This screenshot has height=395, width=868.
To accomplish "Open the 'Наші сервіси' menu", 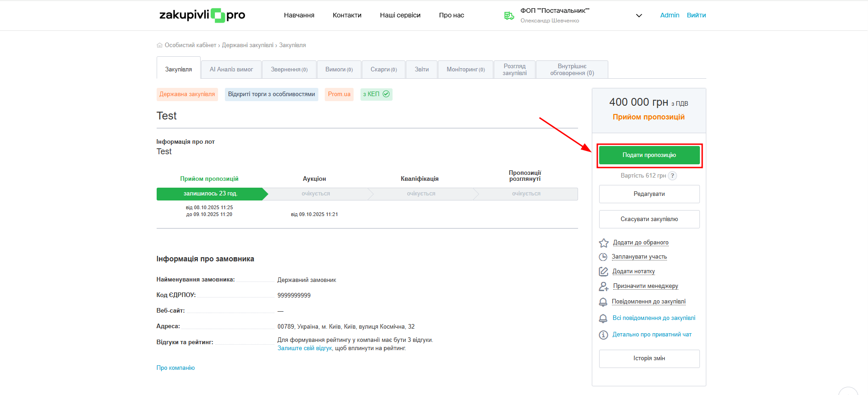I will (x=400, y=15).
